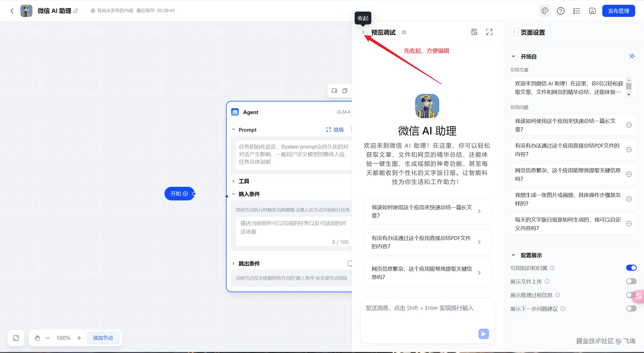644x353 pixels.
Task: Expand preview to fullscreen icon
Action: pyautogui.click(x=489, y=32)
